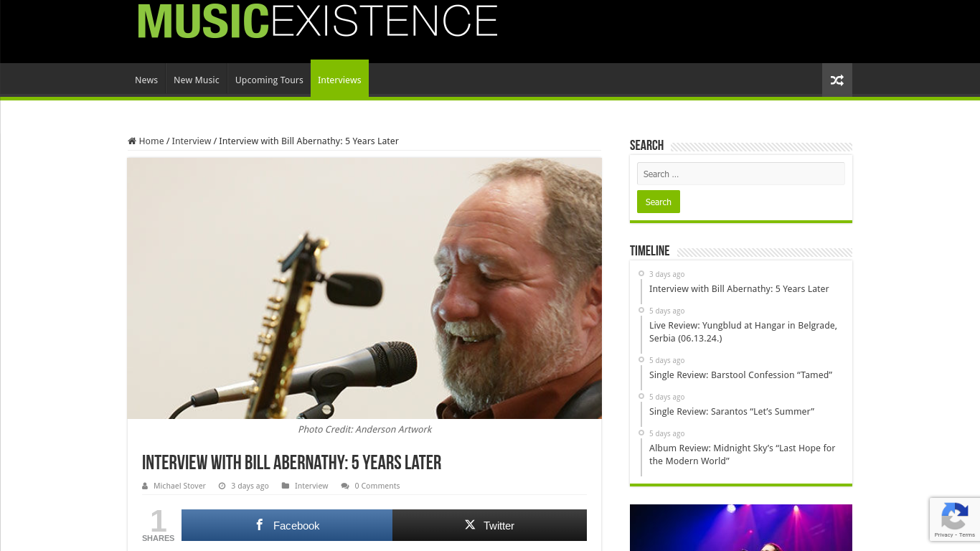Focus the Search text field

coord(740,174)
